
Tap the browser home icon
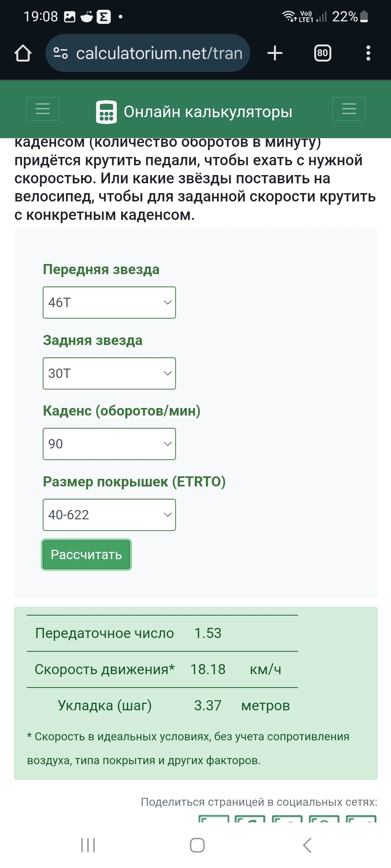(23, 53)
